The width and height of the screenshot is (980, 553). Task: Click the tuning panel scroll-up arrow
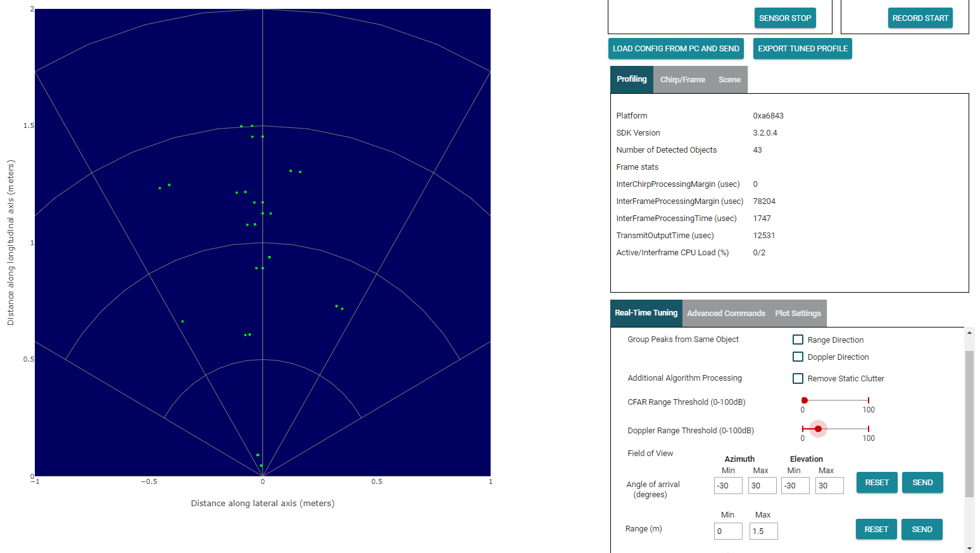[969, 333]
